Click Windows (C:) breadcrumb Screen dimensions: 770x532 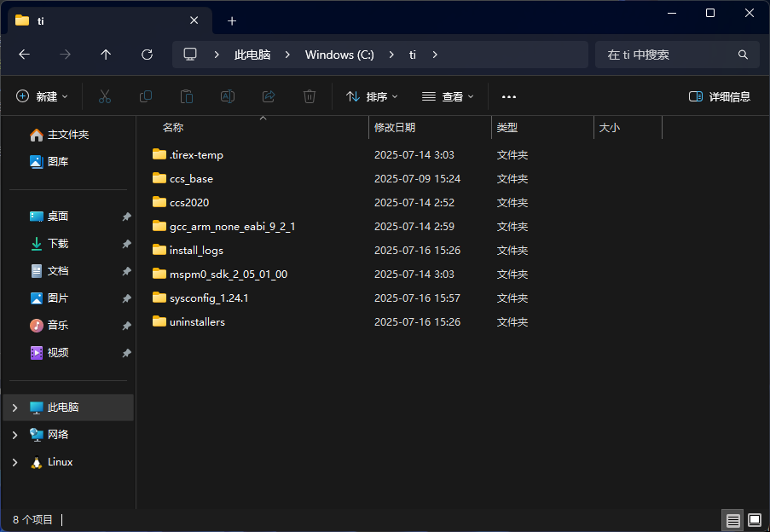coord(339,55)
